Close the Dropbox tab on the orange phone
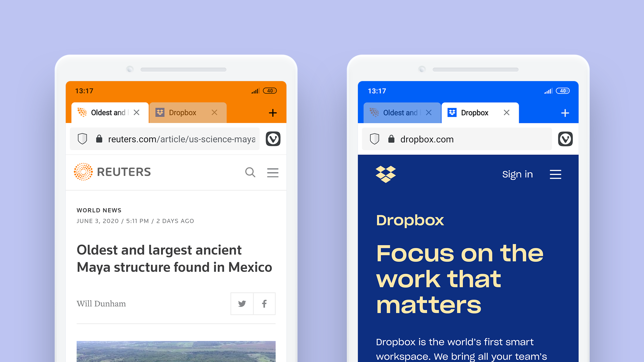This screenshot has height=362, width=644. (x=214, y=113)
